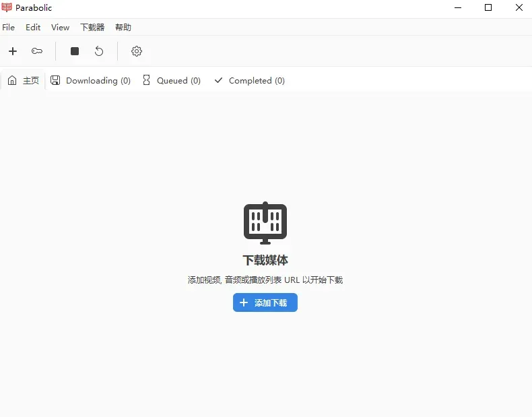Click the blue 添加下载 button
532x417 pixels.
265,302
